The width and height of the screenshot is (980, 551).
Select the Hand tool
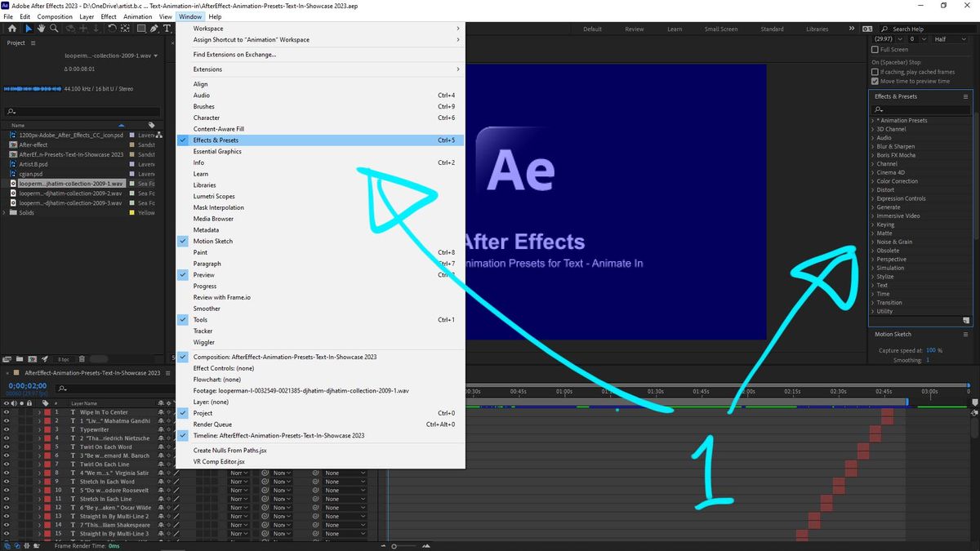pyautogui.click(x=42, y=28)
